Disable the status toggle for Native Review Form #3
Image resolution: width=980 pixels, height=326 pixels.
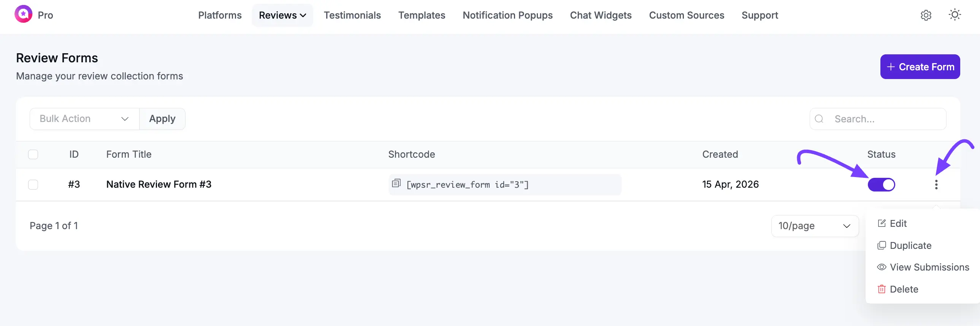(x=882, y=185)
